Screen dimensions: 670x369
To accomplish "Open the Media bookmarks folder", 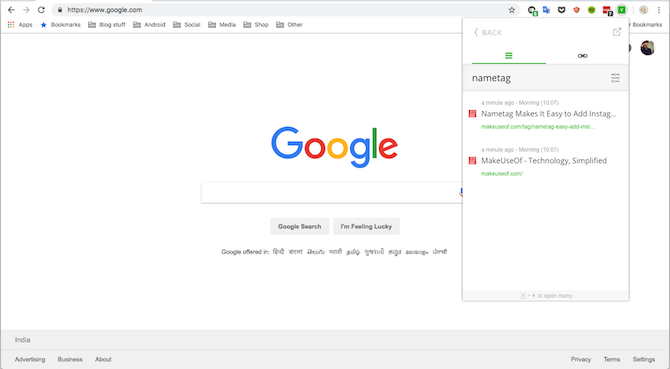I will (222, 25).
